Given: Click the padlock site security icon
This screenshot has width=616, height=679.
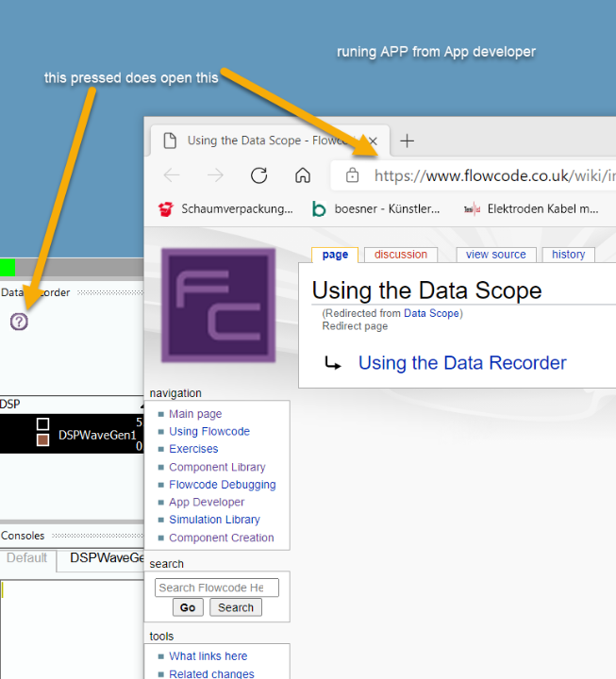Looking at the screenshot, I should [x=352, y=175].
